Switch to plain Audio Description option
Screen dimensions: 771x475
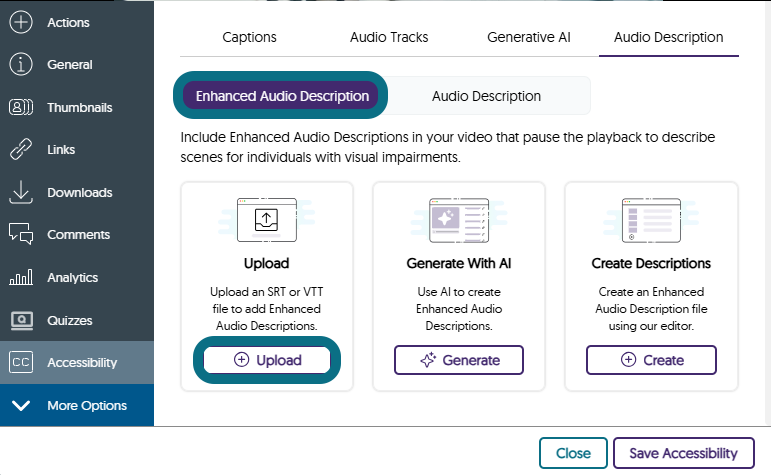[486, 96]
